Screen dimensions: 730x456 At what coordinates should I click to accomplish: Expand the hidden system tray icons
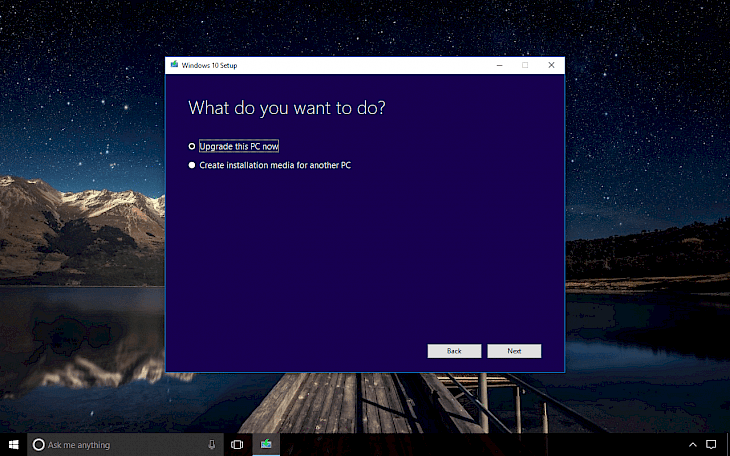(693, 445)
